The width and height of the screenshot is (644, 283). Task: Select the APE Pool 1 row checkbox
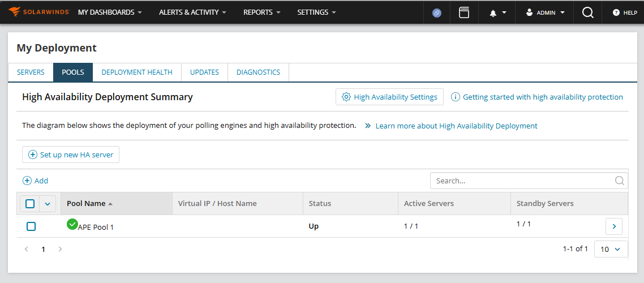(31, 226)
